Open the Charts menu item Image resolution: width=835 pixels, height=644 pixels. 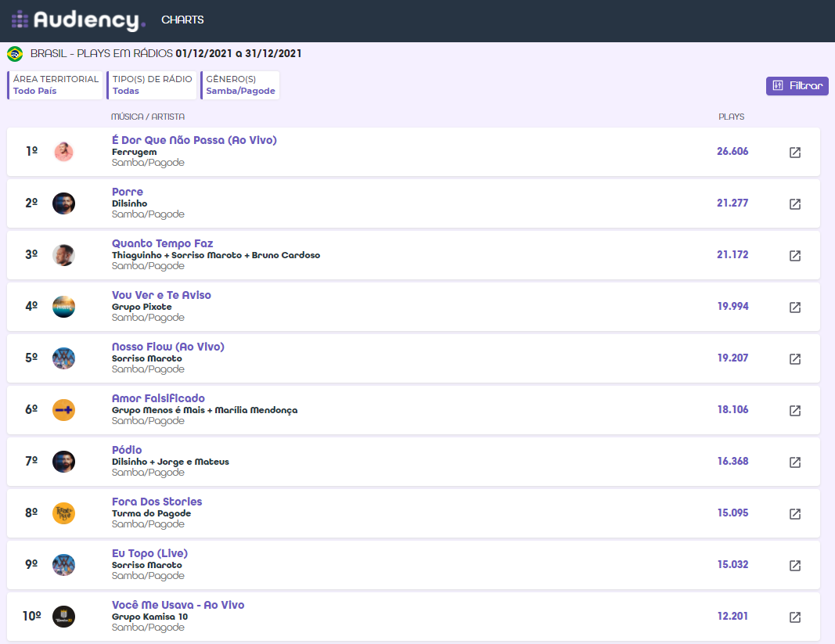point(182,20)
